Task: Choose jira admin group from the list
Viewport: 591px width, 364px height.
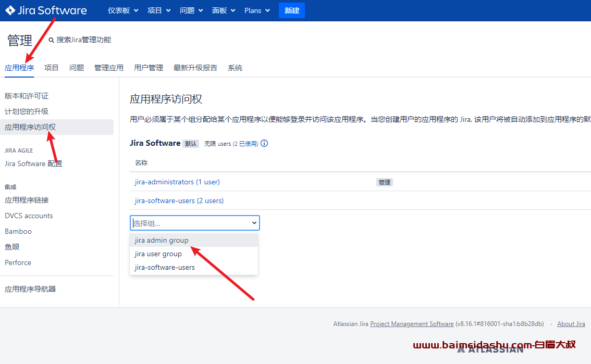Action: point(194,240)
